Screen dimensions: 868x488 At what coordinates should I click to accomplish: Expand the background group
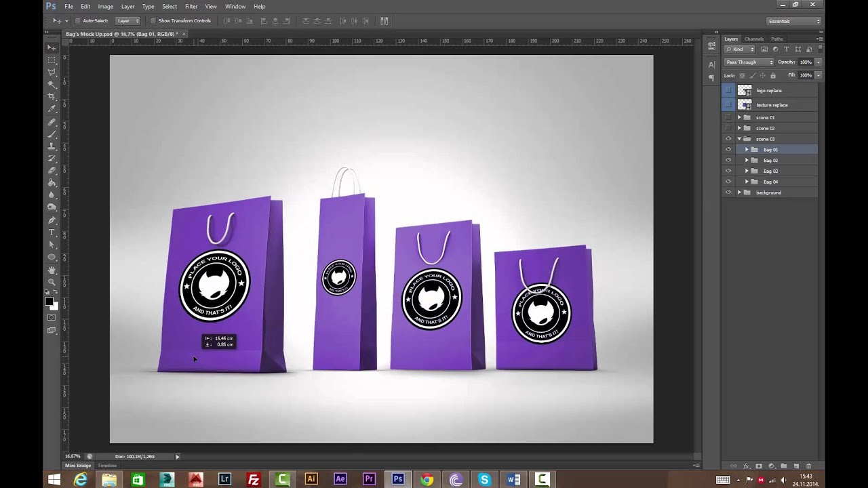point(739,192)
